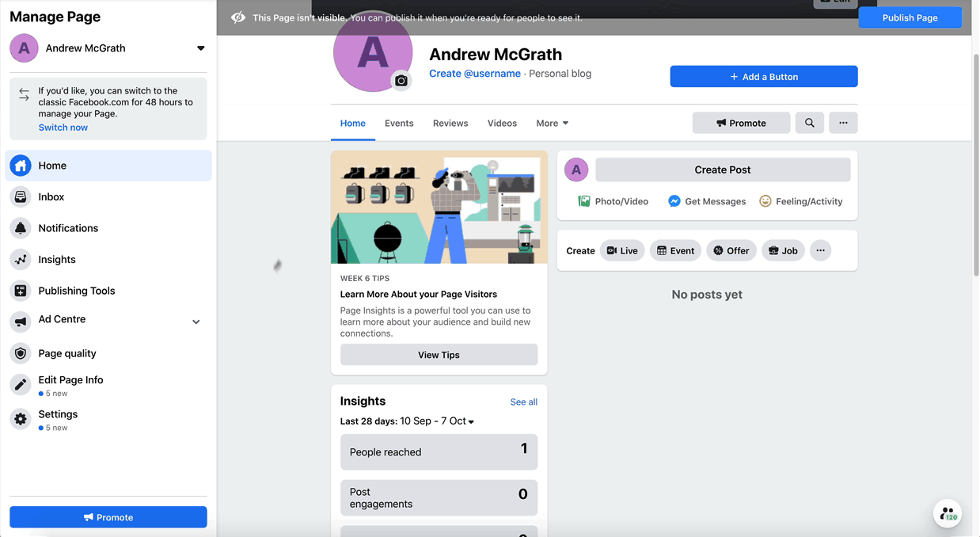Switch to the Events tab
The image size is (980, 537).
coord(399,123)
